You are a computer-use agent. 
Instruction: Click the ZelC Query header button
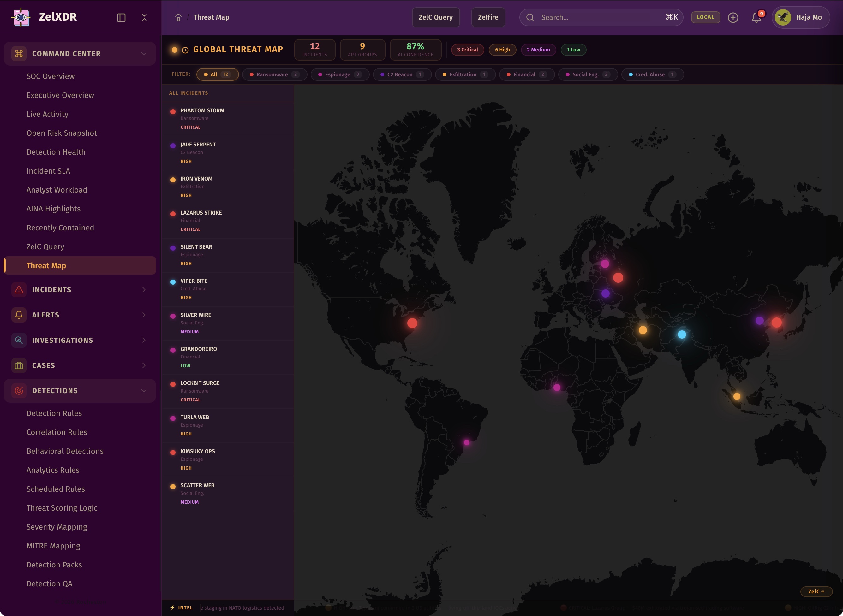click(435, 18)
